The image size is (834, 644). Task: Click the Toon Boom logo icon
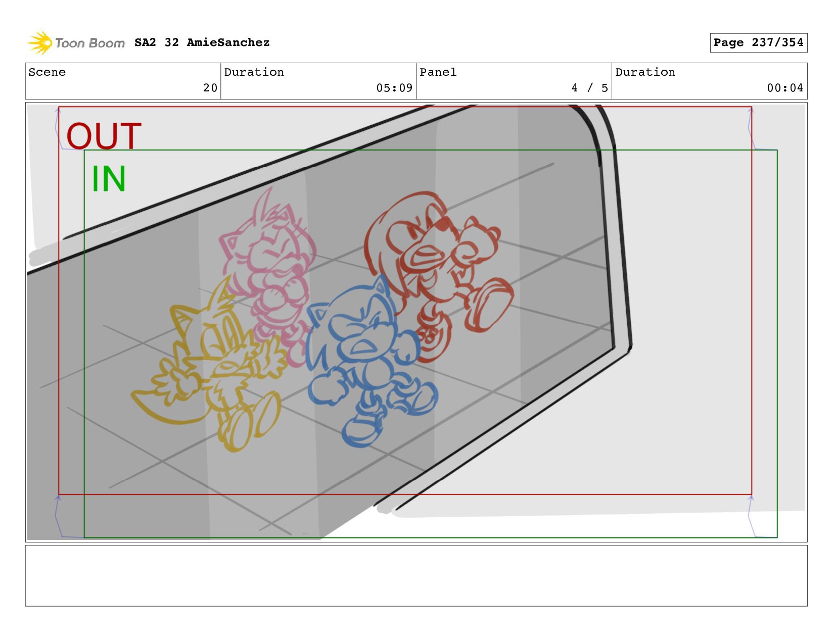(x=40, y=43)
